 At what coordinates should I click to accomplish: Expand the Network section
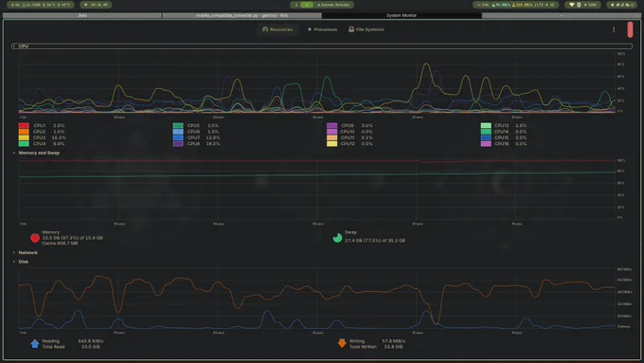click(25, 252)
